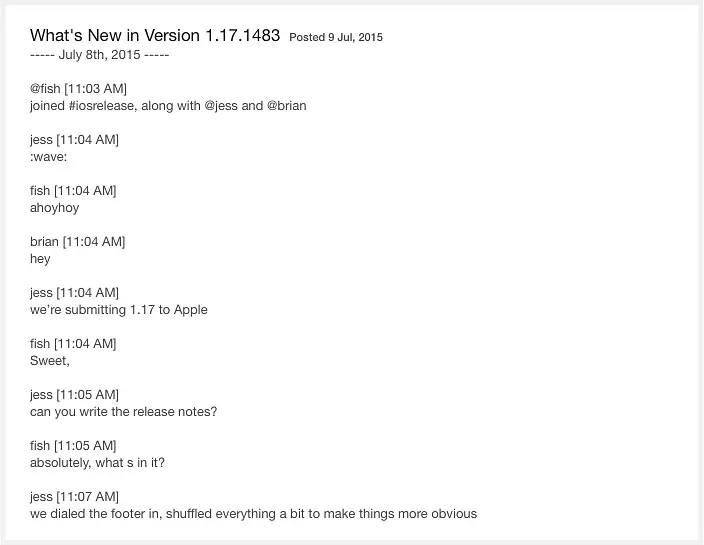The width and height of the screenshot is (704, 545).
Task: Click the "What's New in Version 1.17.1483" heading
Action: tap(155, 35)
